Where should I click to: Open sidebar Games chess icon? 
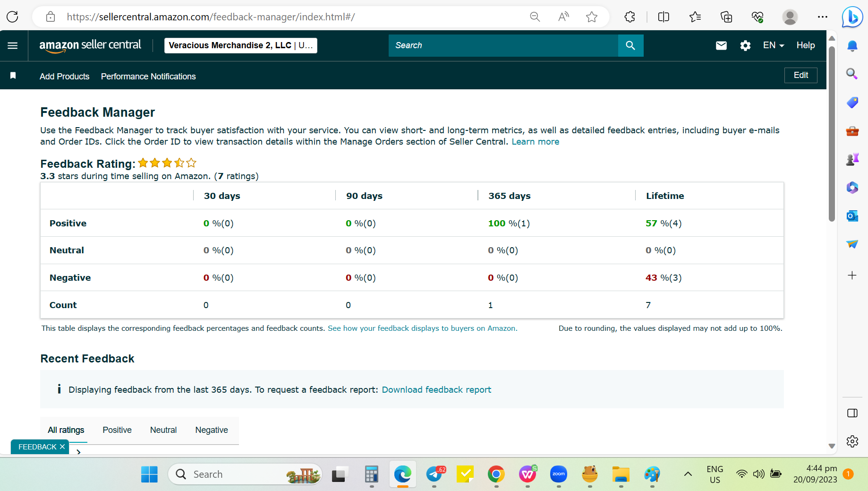(852, 159)
